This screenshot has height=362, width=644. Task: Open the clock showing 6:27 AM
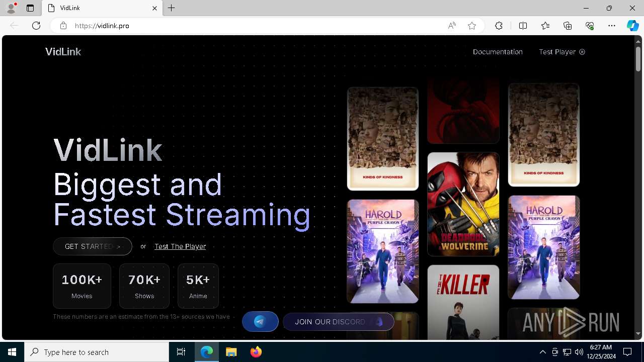(x=601, y=352)
